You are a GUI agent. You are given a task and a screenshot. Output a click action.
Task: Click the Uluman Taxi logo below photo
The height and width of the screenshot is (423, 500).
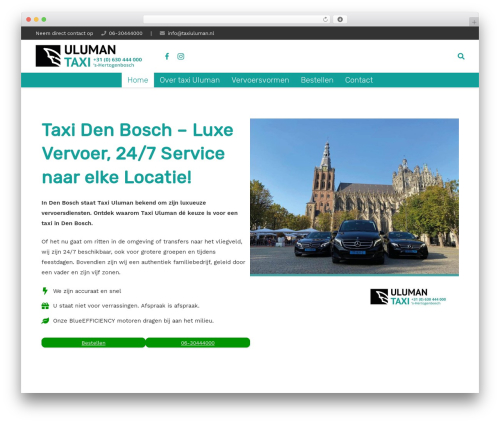point(408,297)
